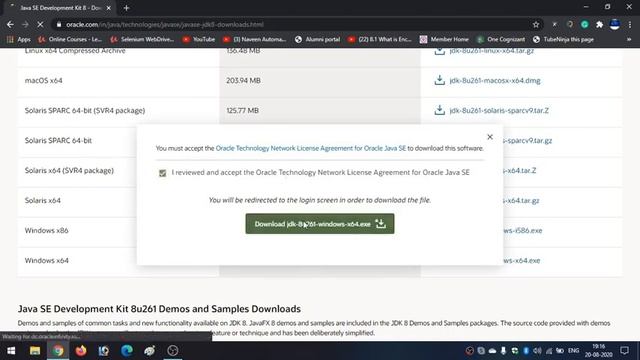Open the Alumni portal bookmark
This screenshot has height=360, width=640.
[x=318, y=39]
